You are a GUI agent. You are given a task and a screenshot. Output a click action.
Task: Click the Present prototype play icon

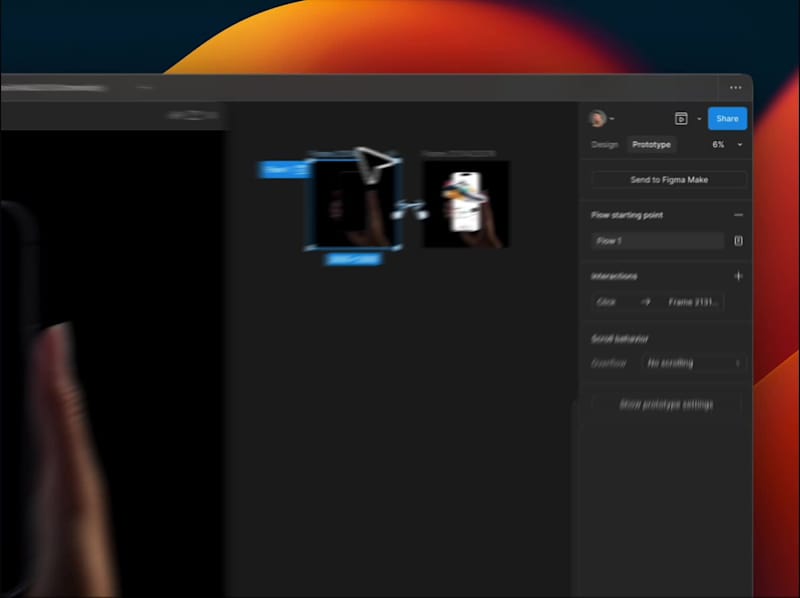[681, 118]
